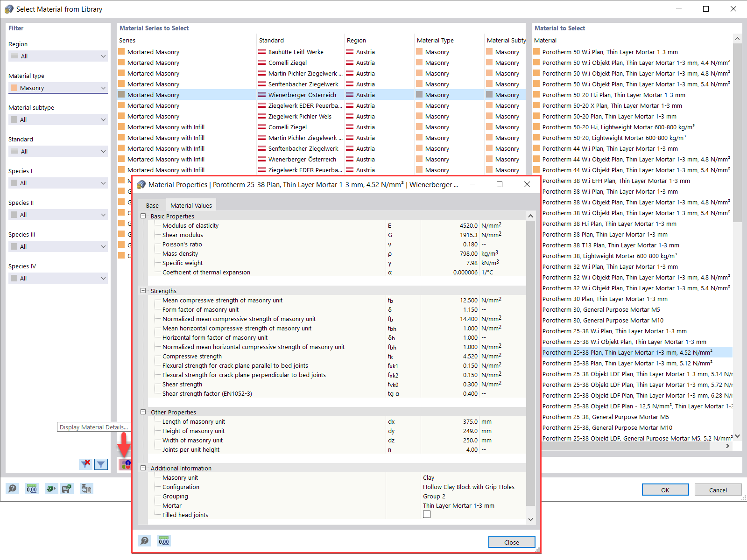Screen dimensions: 747x560
Task: Select Mortared Masonry series by Ziegelwerk Pichler Wels
Action: (x=321, y=116)
